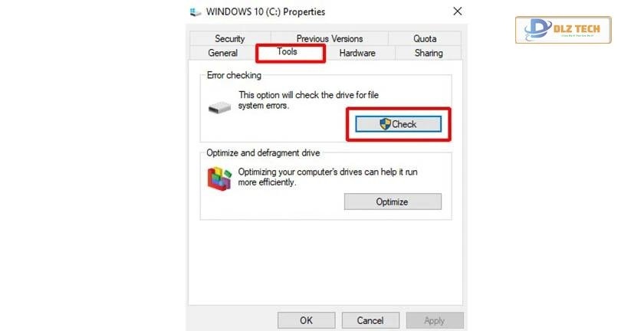The height and width of the screenshot is (331, 644).
Task: Click the Error checking group label
Action: click(x=234, y=75)
